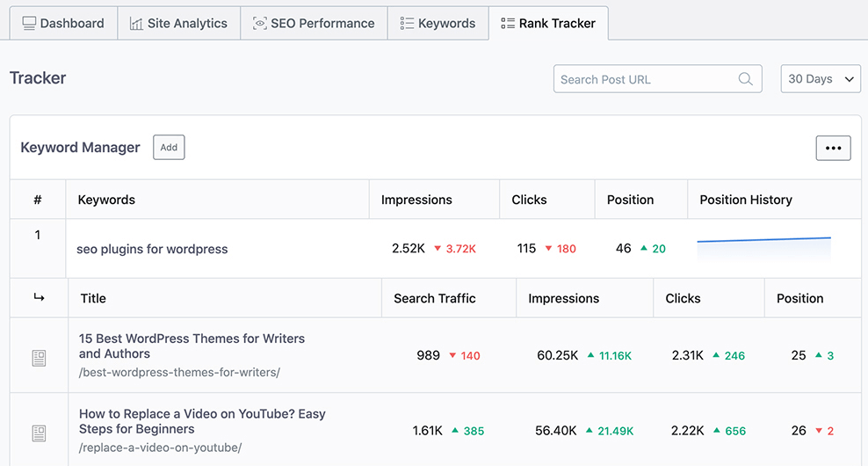The height and width of the screenshot is (466, 868).
Task: Click the 2.22K clicks value
Action: [688, 431]
